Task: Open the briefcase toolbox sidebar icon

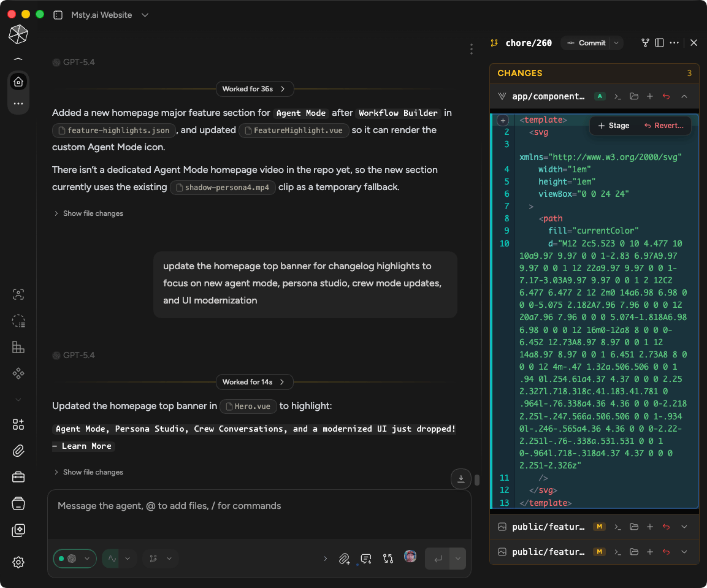Action: coord(18,477)
